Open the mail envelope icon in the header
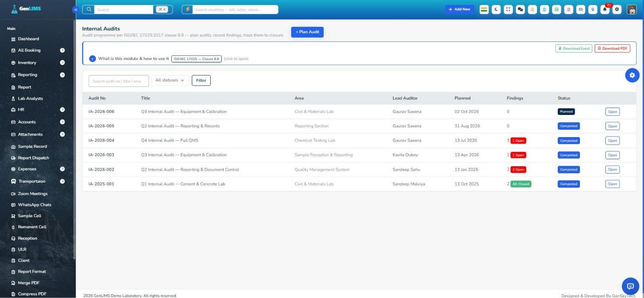The width and height of the screenshot is (644, 298). click(x=581, y=9)
